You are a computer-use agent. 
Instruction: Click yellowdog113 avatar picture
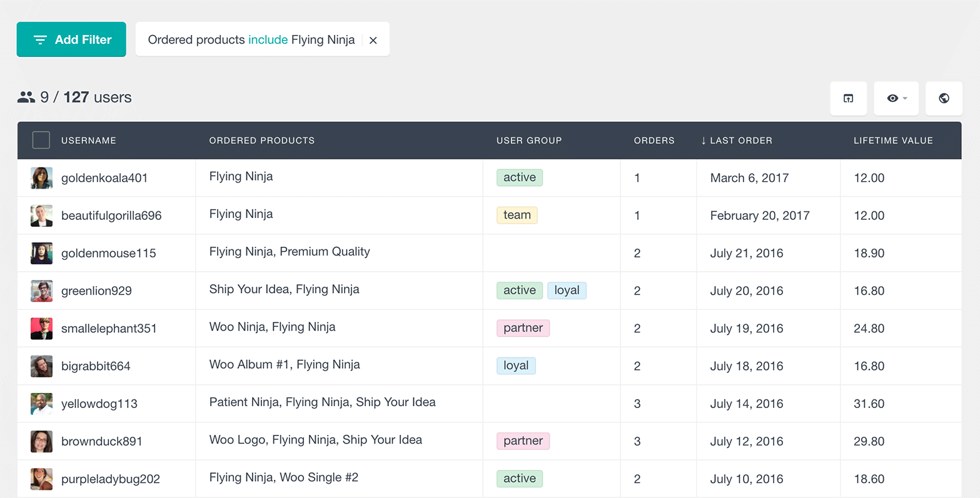pyautogui.click(x=41, y=404)
